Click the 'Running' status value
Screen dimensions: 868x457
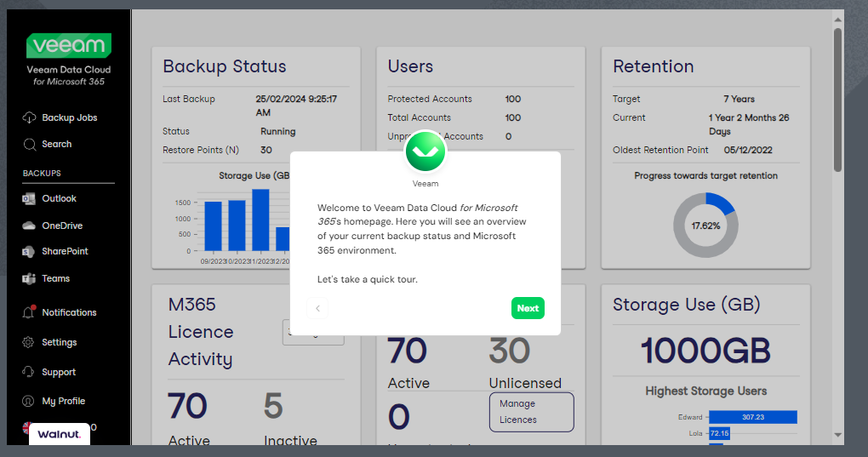pos(278,132)
